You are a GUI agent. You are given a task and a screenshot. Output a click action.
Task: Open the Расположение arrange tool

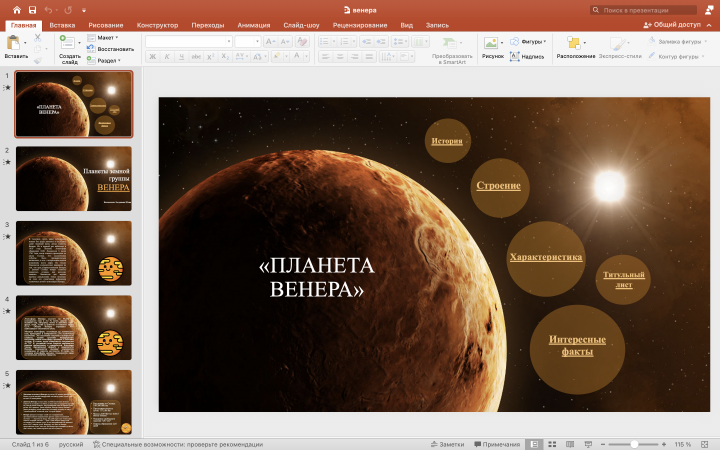point(576,43)
